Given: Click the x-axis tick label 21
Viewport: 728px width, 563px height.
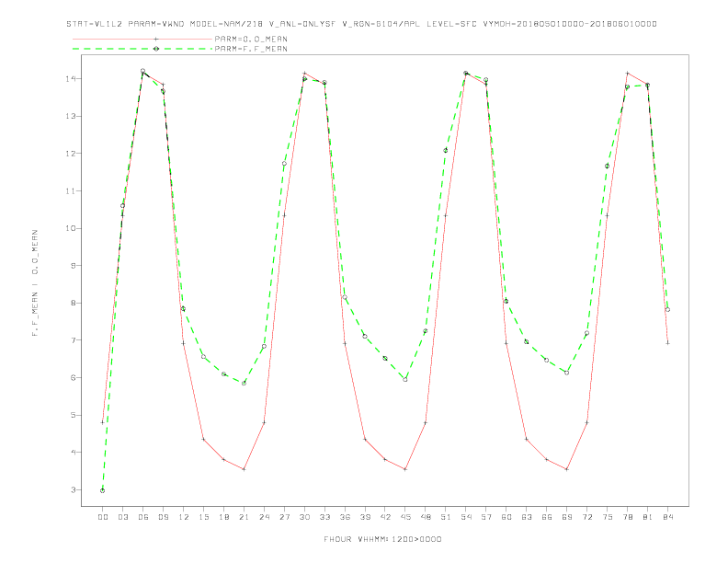Looking at the screenshot, I should click(244, 517).
